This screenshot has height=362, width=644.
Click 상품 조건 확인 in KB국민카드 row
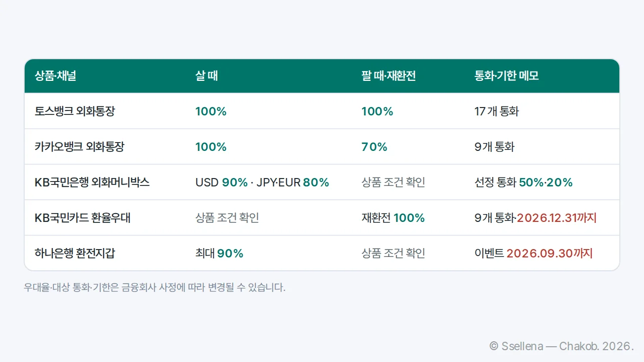(227, 218)
